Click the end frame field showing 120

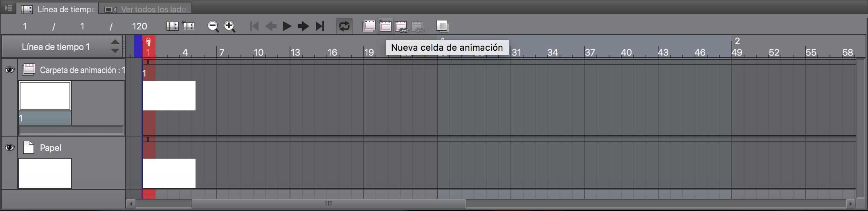click(139, 27)
